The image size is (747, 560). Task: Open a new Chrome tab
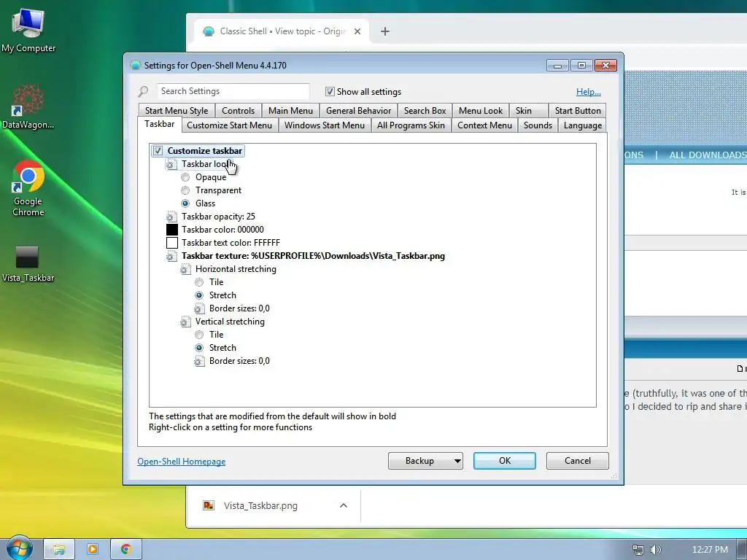tap(385, 31)
